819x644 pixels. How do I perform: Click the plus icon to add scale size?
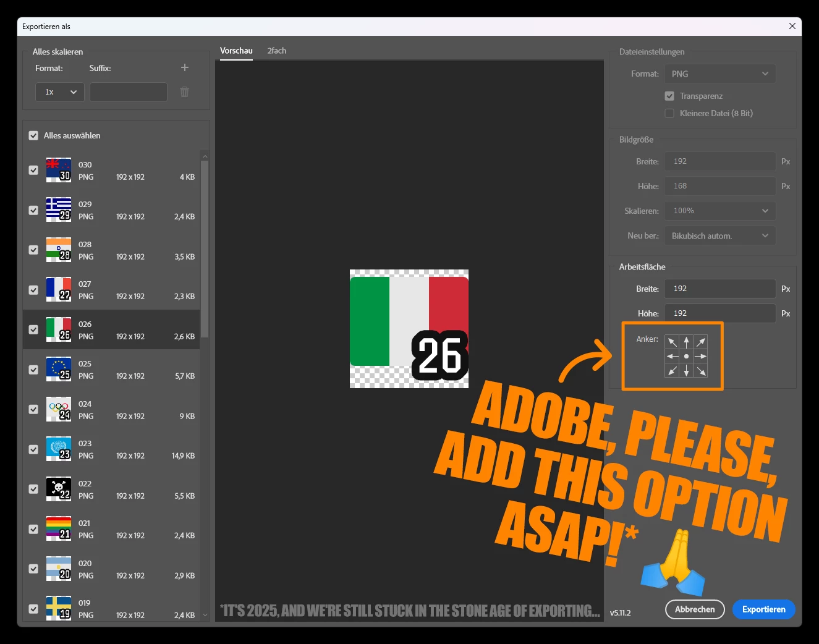point(184,67)
